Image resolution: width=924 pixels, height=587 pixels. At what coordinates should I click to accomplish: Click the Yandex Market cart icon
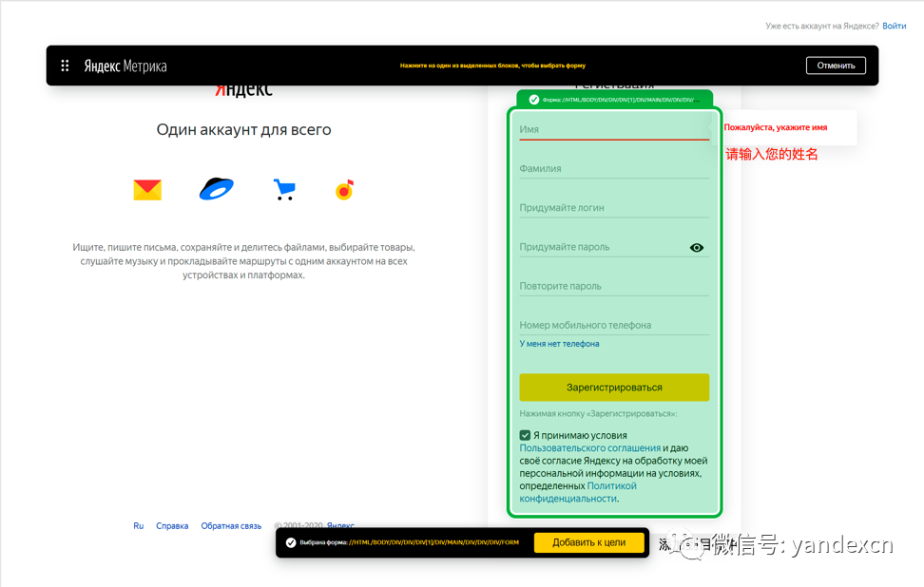pos(284,190)
